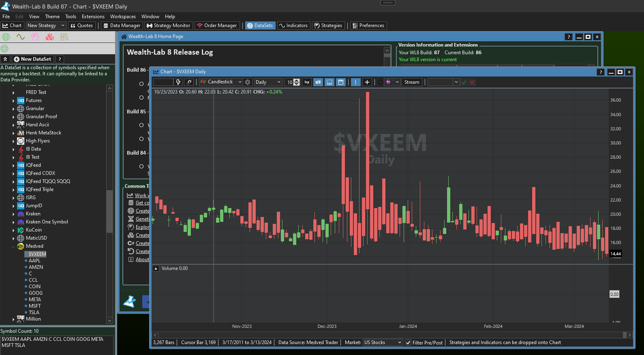644x355 pixels.
Task: Open the Preferences window
Action: pyautogui.click(x=368, y=26)
